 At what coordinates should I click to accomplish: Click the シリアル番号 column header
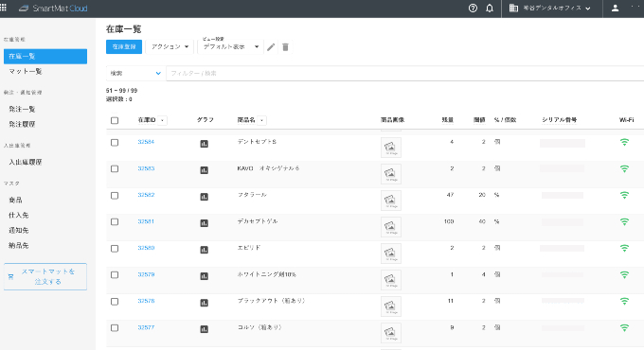pyautogui.click(x=560, y=120)
